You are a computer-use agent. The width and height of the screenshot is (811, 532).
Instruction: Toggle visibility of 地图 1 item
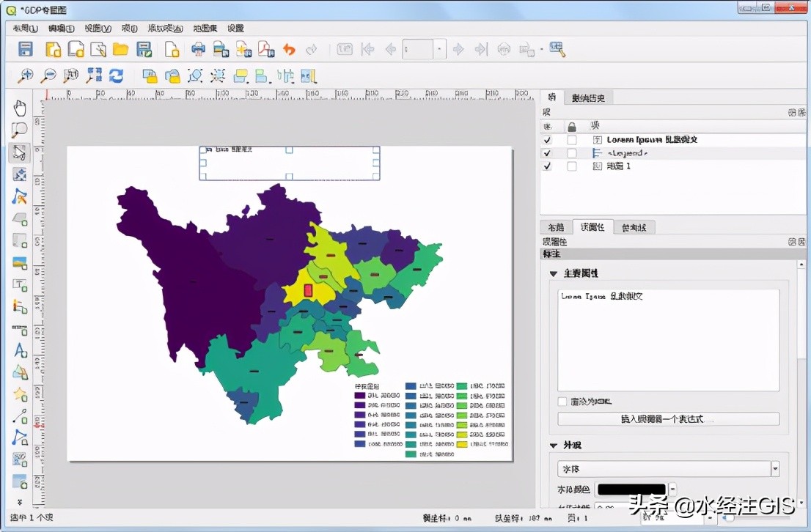click(547, 166)
